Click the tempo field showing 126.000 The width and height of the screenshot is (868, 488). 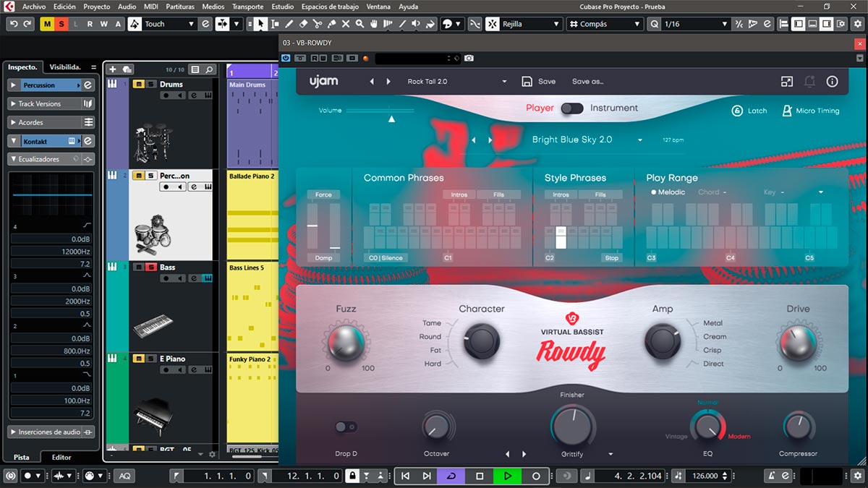point(705,476)
